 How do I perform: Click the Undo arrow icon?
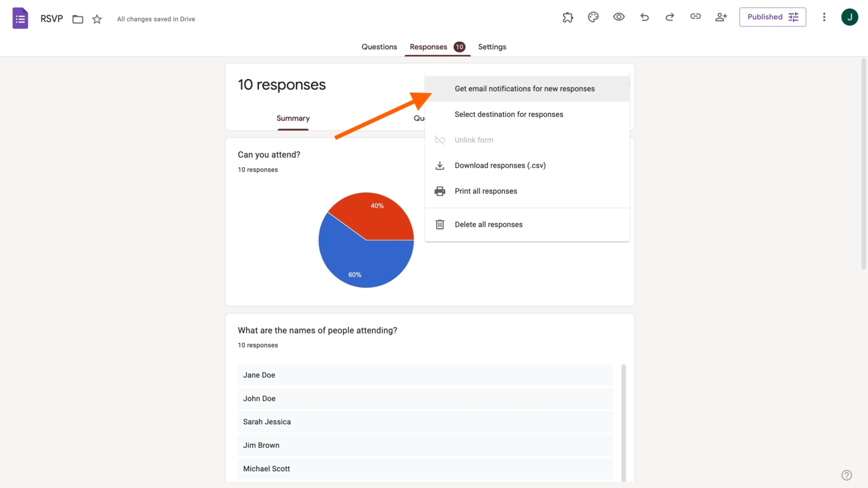(x=644, y=17)
